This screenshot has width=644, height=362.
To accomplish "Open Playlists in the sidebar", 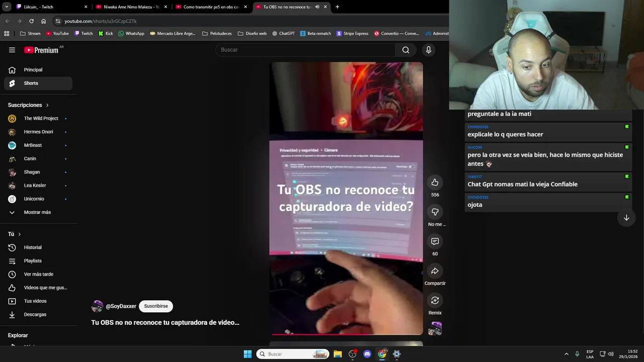I will tap(38, 261).
